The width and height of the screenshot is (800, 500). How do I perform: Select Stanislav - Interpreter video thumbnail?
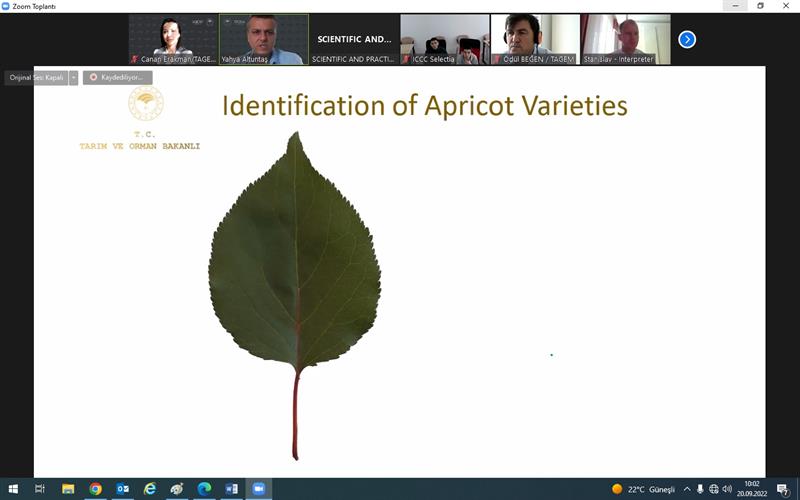pos(626,39)
